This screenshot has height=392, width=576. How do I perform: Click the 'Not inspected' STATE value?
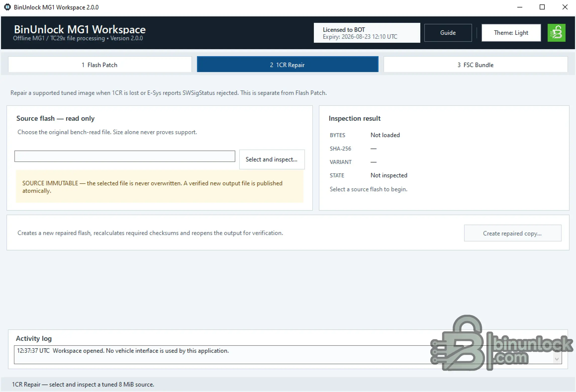point(389,175)
